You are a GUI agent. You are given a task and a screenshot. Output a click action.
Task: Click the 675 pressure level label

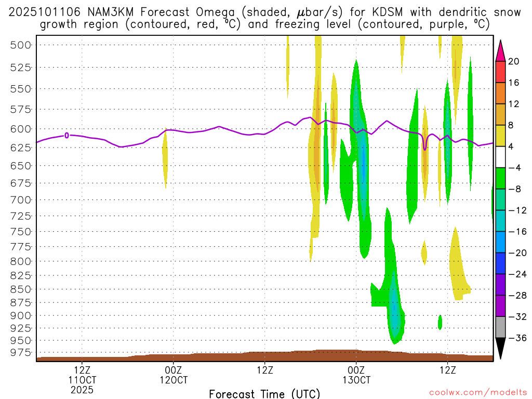click(x=21, y=183)
